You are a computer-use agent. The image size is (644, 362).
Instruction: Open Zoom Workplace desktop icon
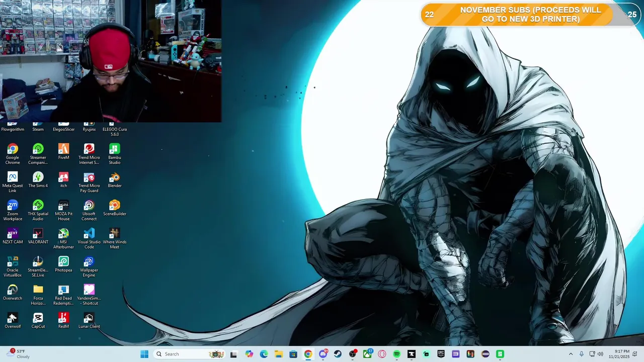click(13, 210)
